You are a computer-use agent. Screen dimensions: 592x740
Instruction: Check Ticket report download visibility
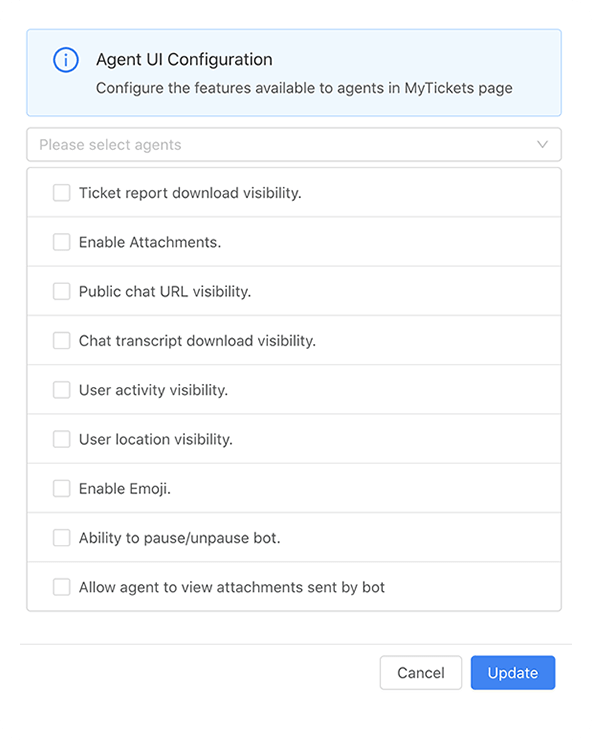(x=61, y=193)
